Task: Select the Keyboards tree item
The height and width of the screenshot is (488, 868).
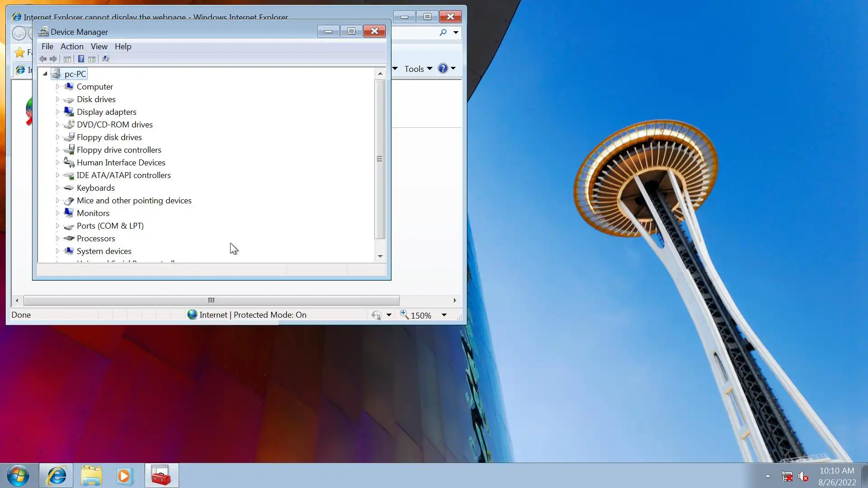Action: tap(95, 188)
